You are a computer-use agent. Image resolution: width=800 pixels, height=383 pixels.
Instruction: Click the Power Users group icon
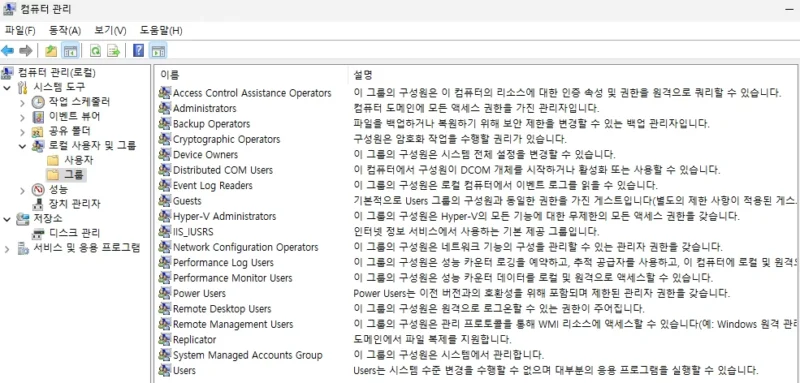[x=164, y=293]
